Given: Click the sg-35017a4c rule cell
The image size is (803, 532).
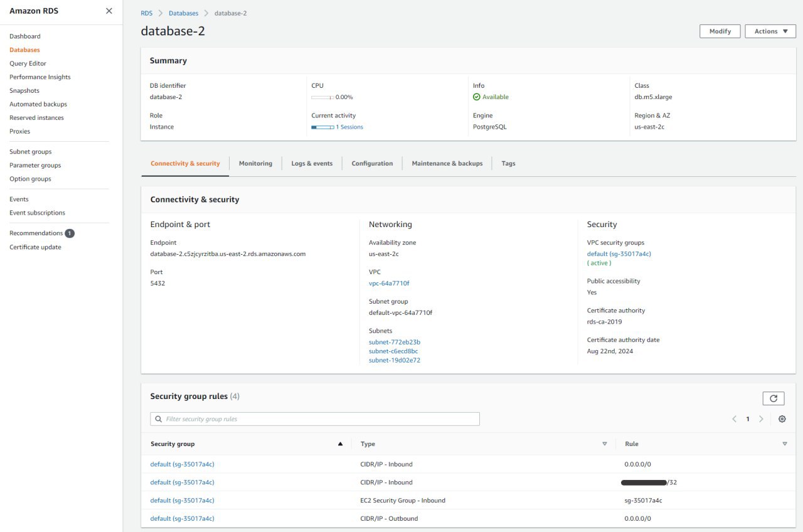Looking at the screenshot, I should tap(644, 501).
